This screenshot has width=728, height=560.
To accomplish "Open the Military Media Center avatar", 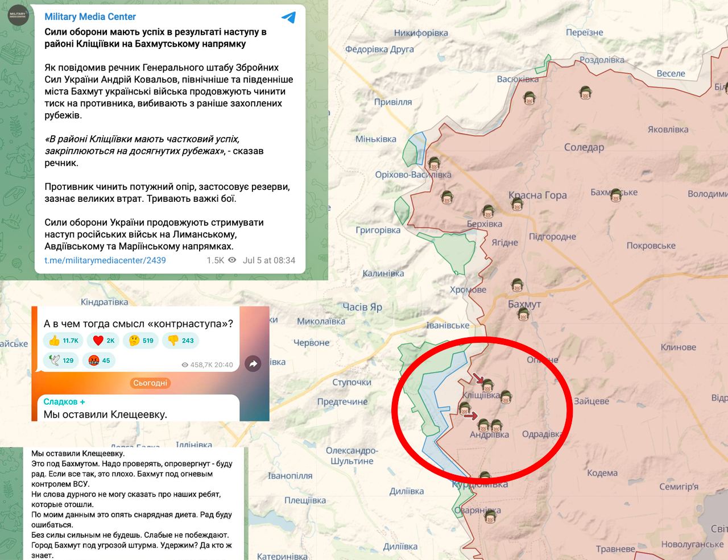I will pos(18,15).
